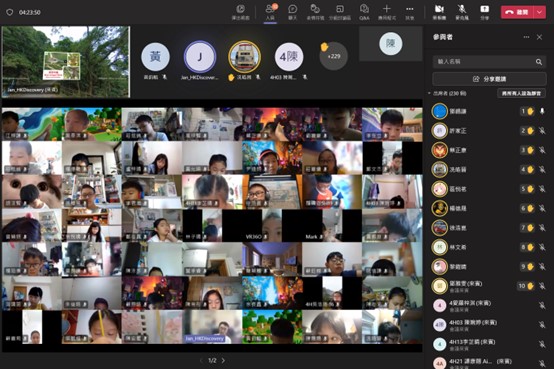Click raised hand number 10 badge
This screenshot has height=369, width=554.
click(526, 286)
